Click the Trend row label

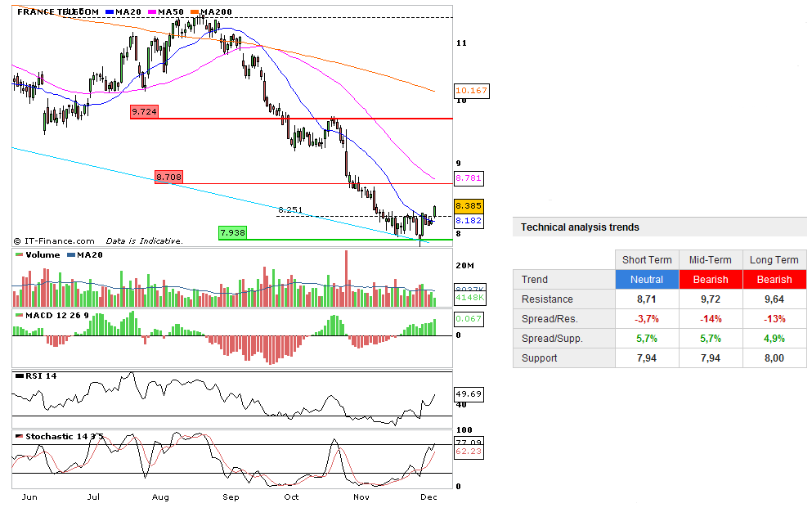(535, 280)
